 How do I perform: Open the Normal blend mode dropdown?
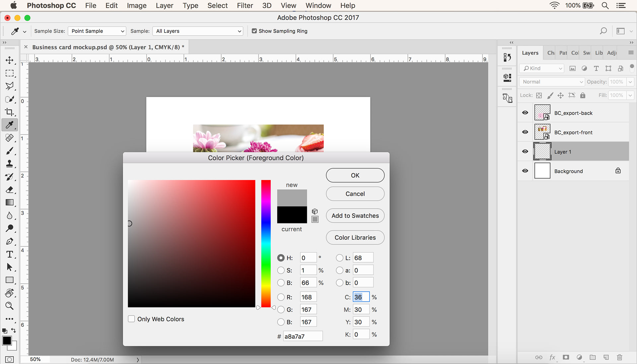tap(551, 82)
